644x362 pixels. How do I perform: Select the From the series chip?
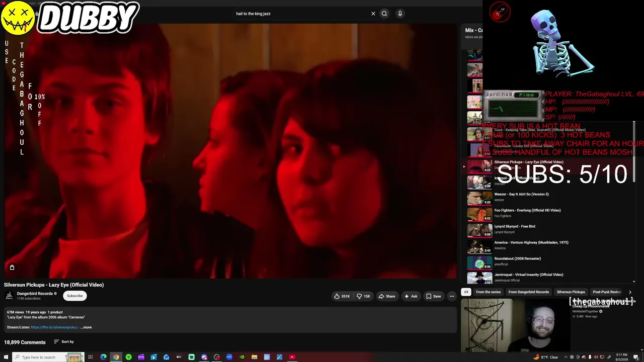pyautogui.click(x=488, y=292)
